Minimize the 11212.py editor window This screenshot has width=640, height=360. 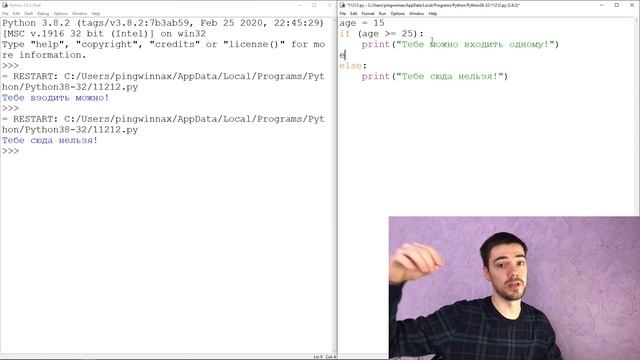602,5
